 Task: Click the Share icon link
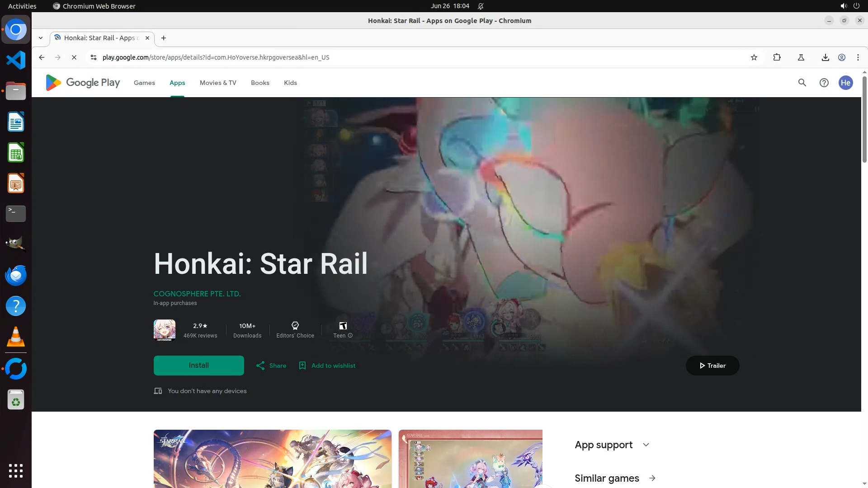coord(271,366)
